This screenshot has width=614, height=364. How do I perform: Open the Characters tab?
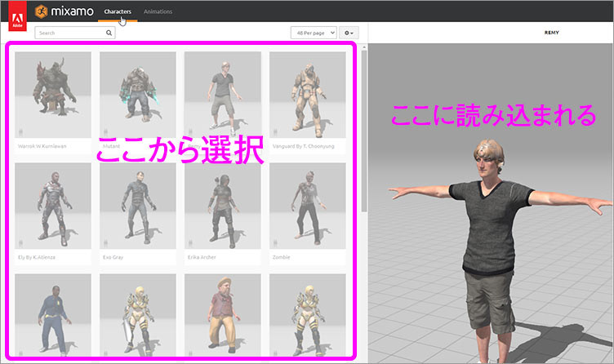pyautogui.click(x=118, y=11)
